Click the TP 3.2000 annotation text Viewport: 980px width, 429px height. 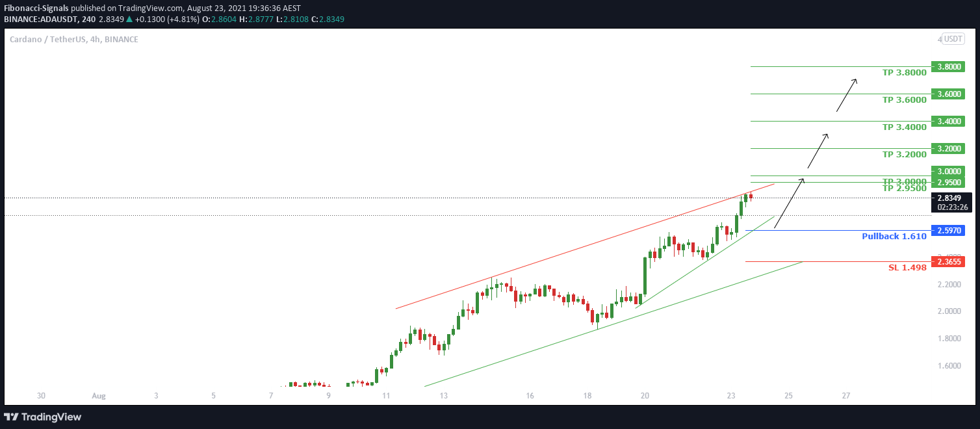click(x=904, y=154)
